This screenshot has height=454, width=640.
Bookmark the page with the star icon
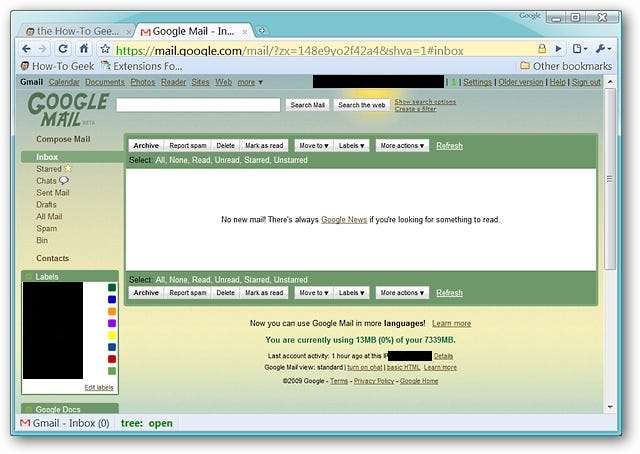105,49
